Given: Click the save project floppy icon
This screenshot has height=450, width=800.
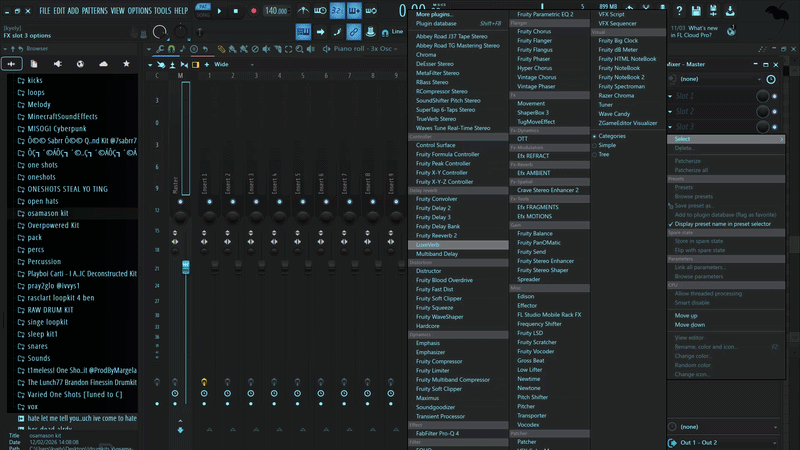Looking at the screenshot, I should pos(696,11).
